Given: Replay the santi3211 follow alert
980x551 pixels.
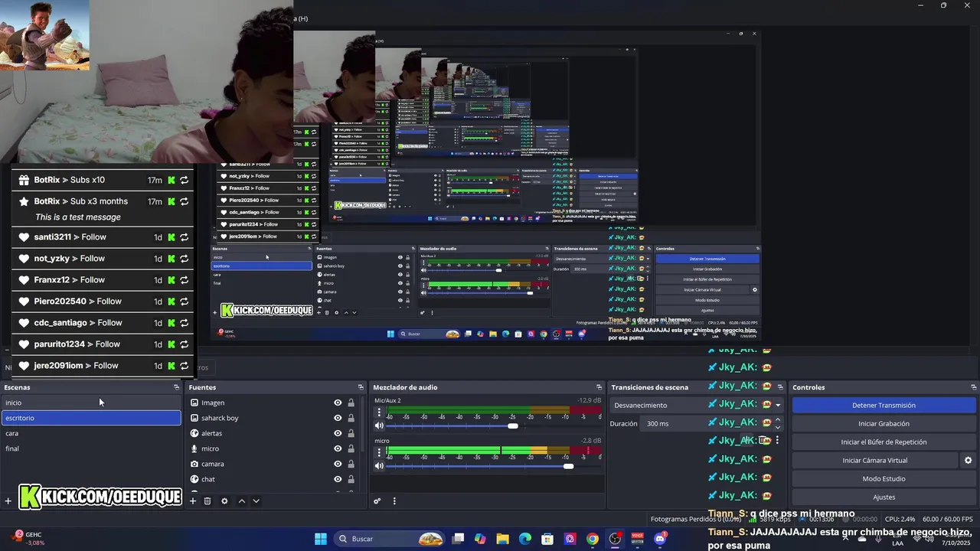Looking at the screenshot, I should click(185, 237).
